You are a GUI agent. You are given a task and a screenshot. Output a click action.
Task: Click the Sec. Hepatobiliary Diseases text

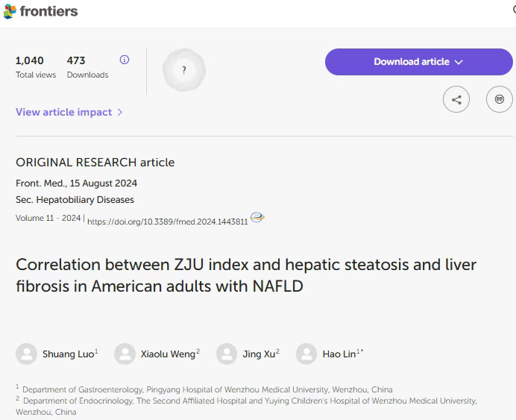coord(75,200)
